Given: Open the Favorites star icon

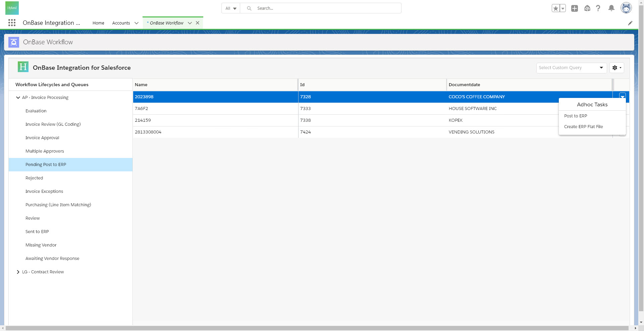Looking at the screenshot, I should pyautogui.click(x=556, y=8).
